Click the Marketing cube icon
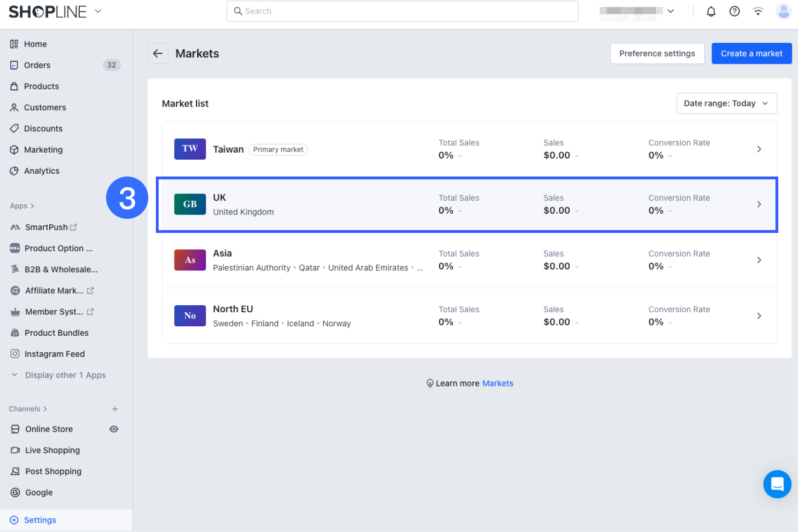This screenshot has height=532, width=798. pos(14,150)
